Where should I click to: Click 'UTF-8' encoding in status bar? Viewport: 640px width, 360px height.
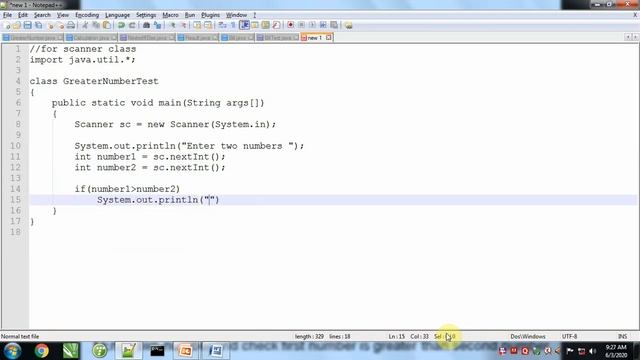(569, 336)
